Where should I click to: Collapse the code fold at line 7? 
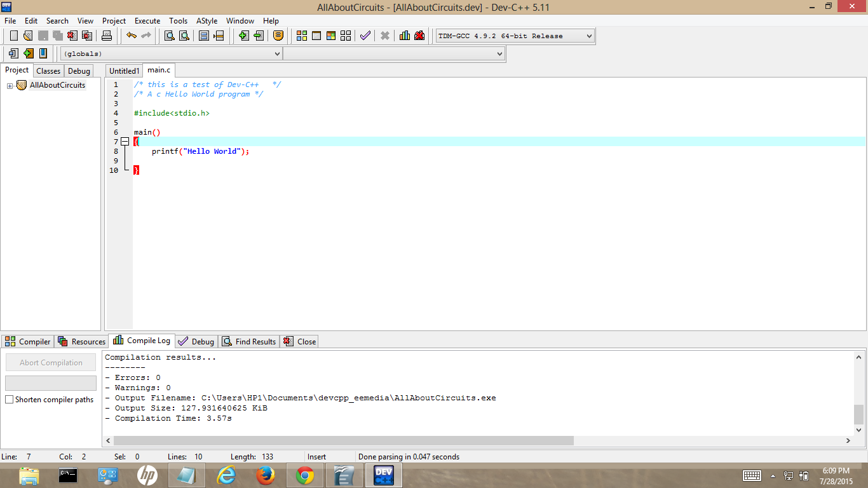click(x=125, y=142)
